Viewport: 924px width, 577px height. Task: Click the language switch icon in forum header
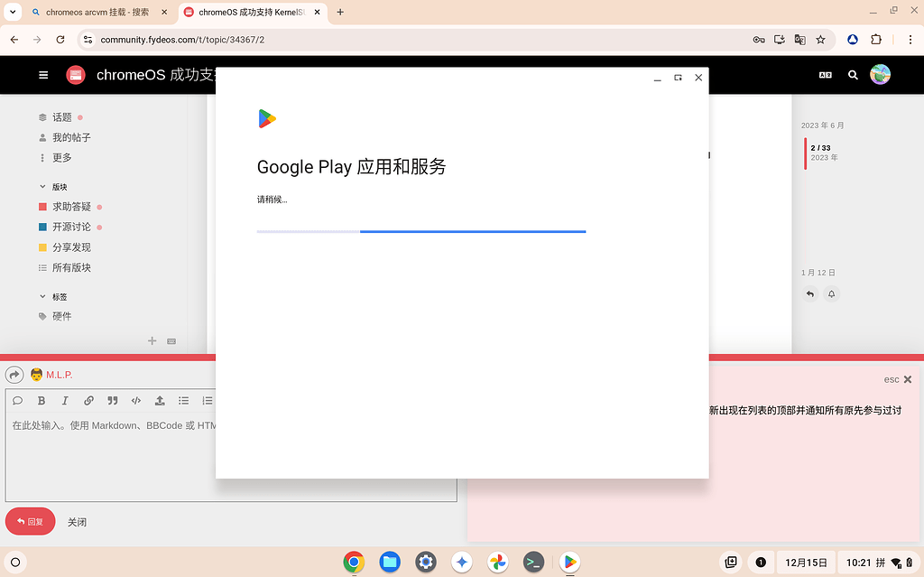(826, 75)
